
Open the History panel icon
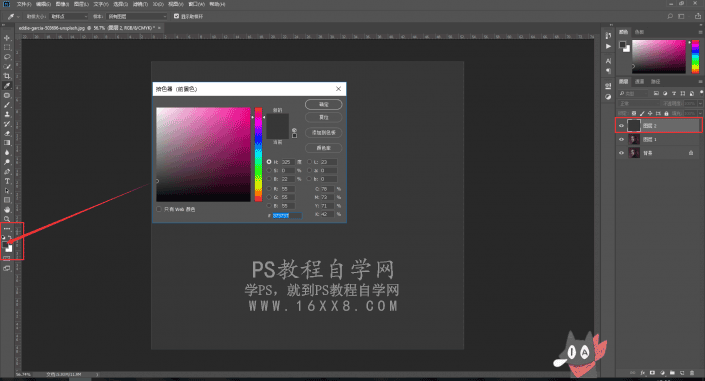608,36
